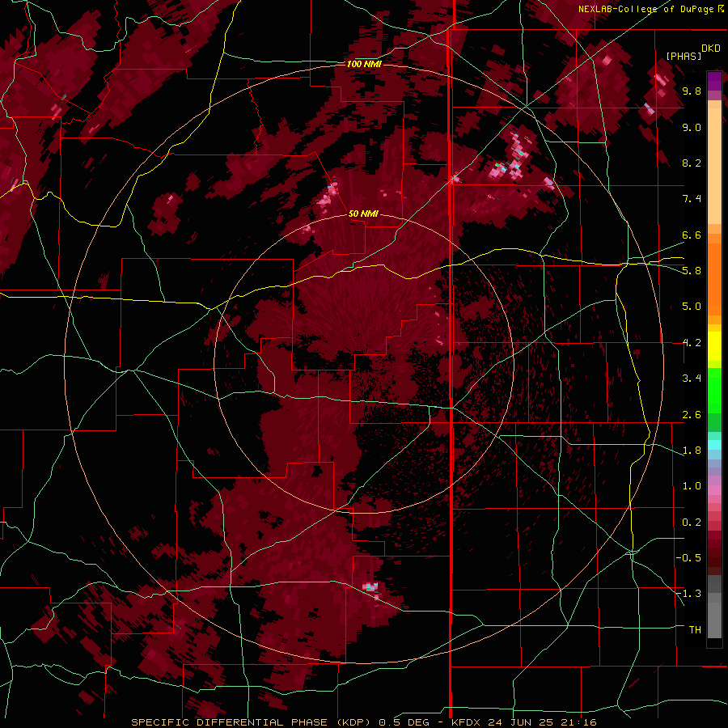Click the 9.8 scale value

click(692, 91)
